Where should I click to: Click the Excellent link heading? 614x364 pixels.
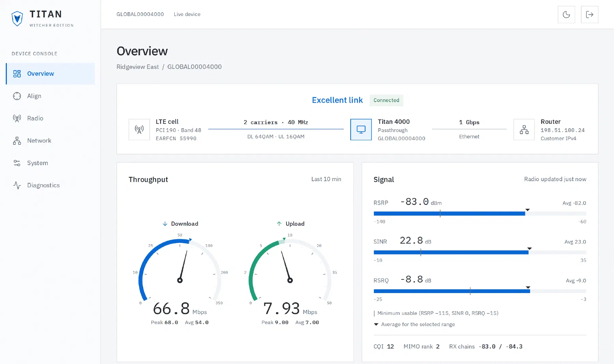click(x=337, y=100)
